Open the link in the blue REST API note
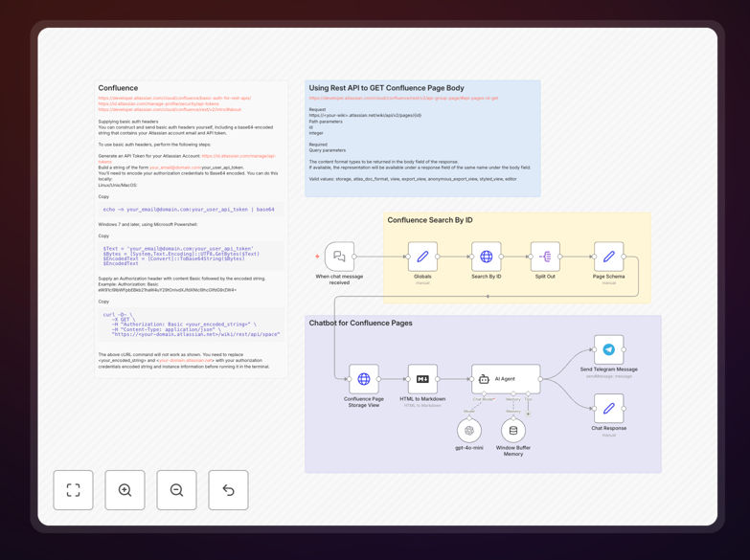The image size is (750, 560). tap(403, 98)
